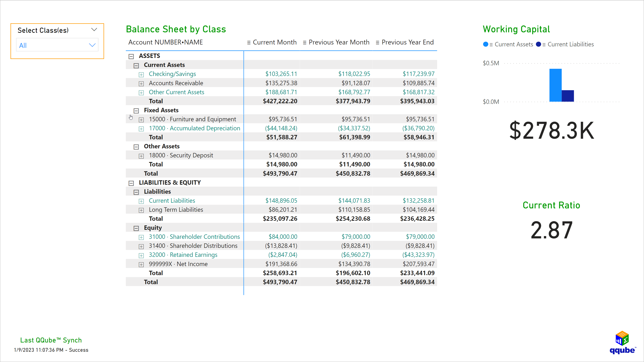This screenshot has height=362, width=644.
Task: Collapse the Equity section
Action: click(x=137, y=228)
